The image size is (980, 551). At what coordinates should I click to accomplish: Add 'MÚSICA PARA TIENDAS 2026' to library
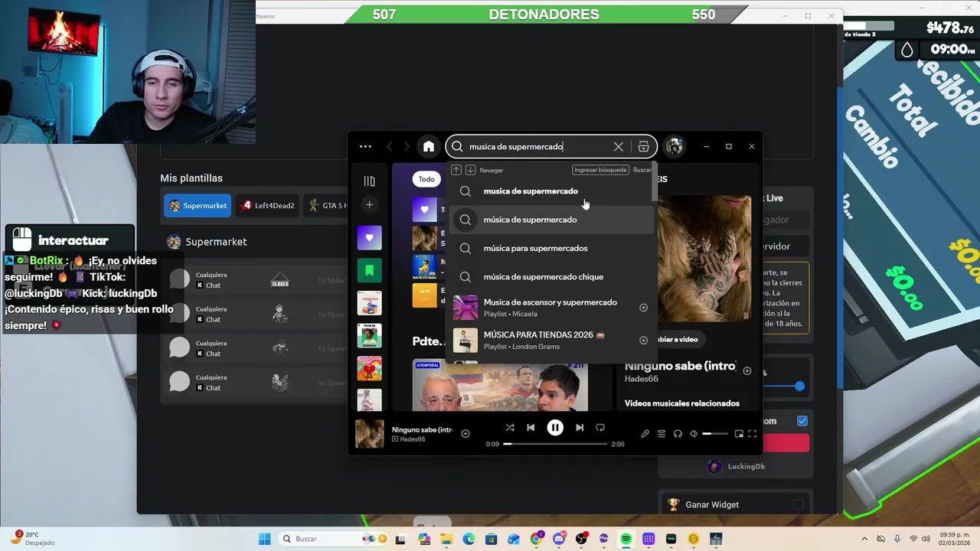coord(643,340)
